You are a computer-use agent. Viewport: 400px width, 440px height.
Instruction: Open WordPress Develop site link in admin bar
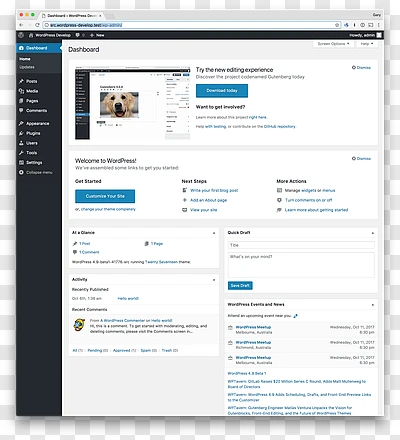50,35
